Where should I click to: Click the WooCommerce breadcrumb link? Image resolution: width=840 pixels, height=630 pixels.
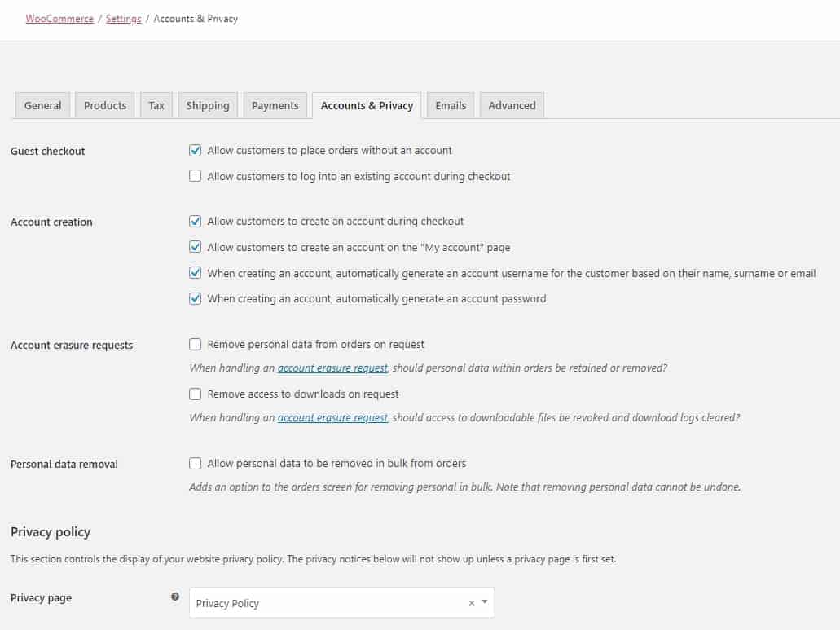click(x=59, y=19)
